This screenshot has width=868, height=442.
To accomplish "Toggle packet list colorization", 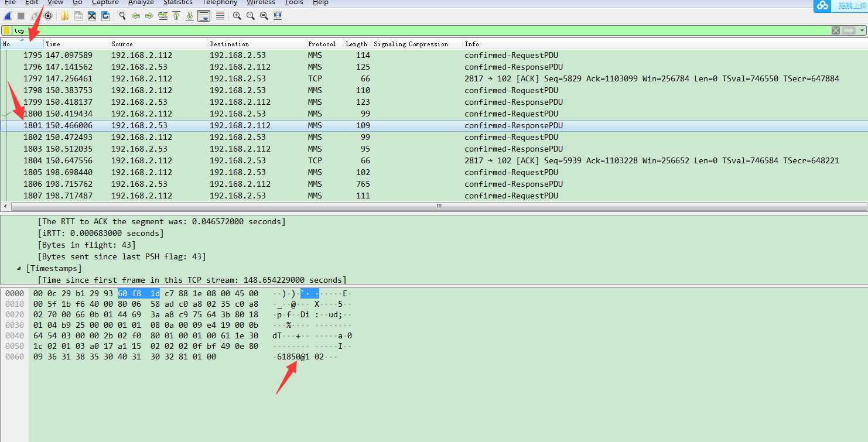I will [220, 16].
